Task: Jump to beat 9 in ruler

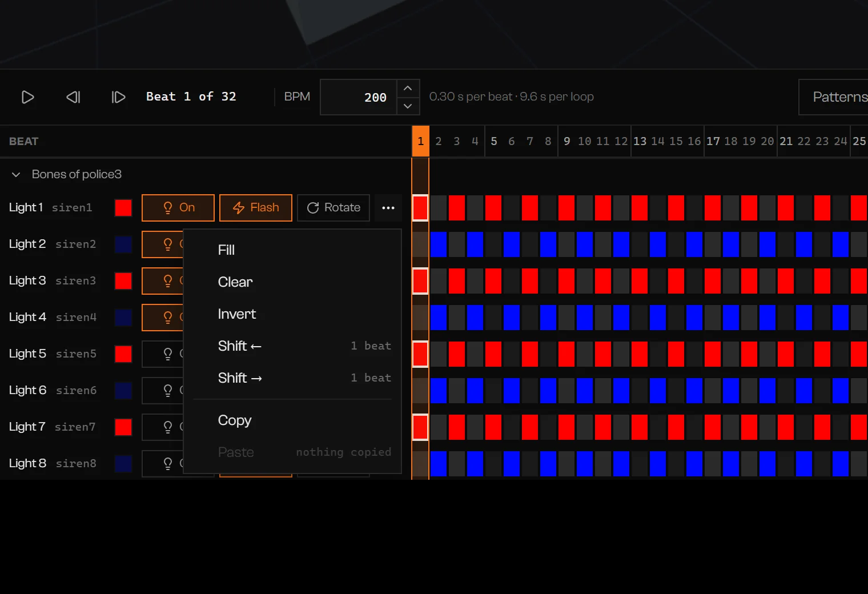Action: pyautogui.click(x=566, y=142)
